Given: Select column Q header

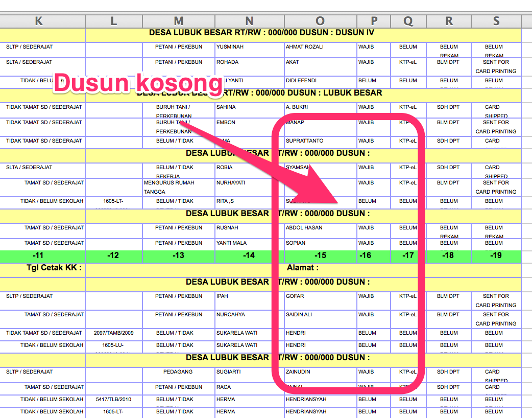Looking at the screenshot, I should [x=408, y=21].
